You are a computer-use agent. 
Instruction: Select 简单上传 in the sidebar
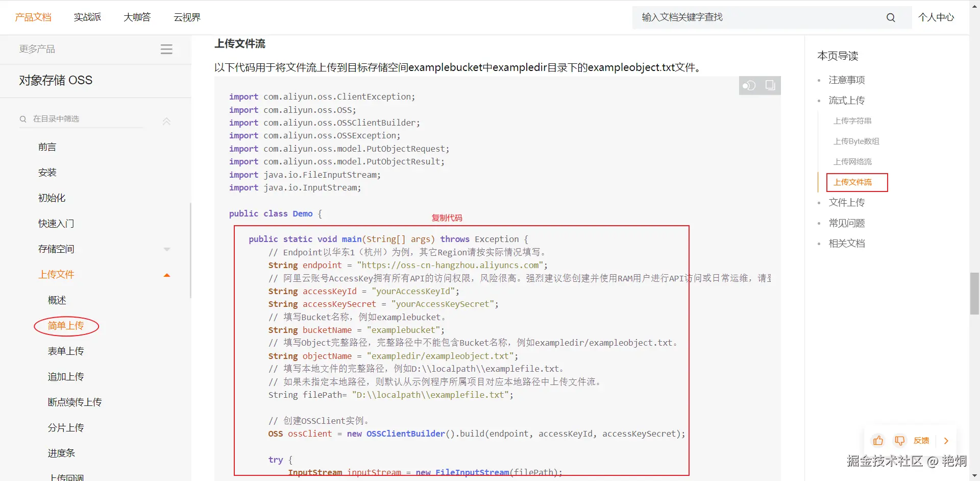click(66, 326)
